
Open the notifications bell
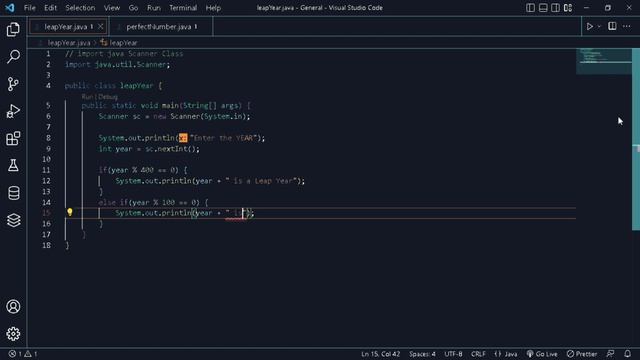click(627, 354)
